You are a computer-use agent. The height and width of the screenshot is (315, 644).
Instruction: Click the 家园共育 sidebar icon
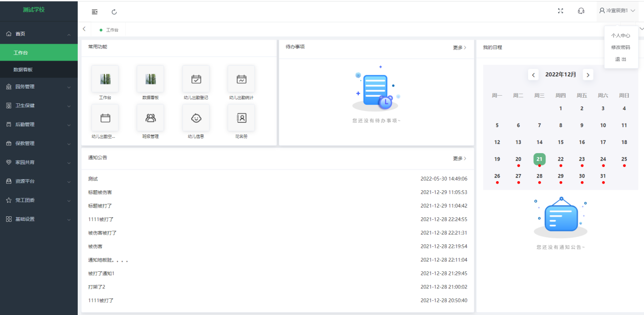coord(9,162)
